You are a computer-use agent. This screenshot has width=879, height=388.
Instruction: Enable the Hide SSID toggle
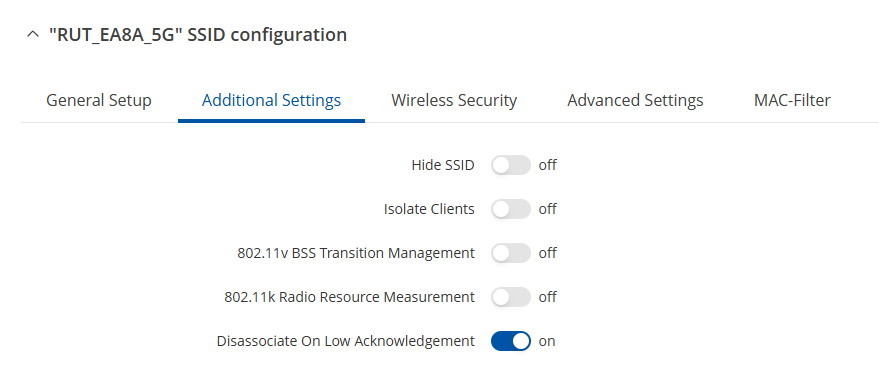click(511, 165)
